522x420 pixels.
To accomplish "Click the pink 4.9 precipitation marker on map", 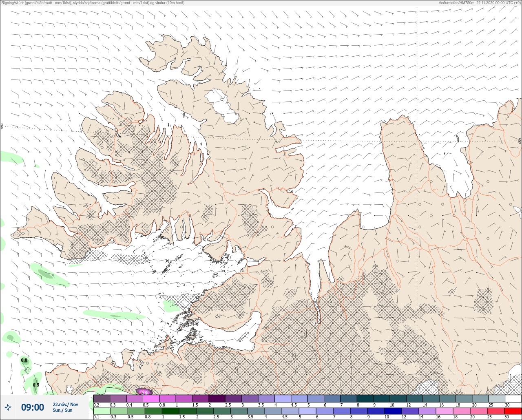I will [144, 392].
